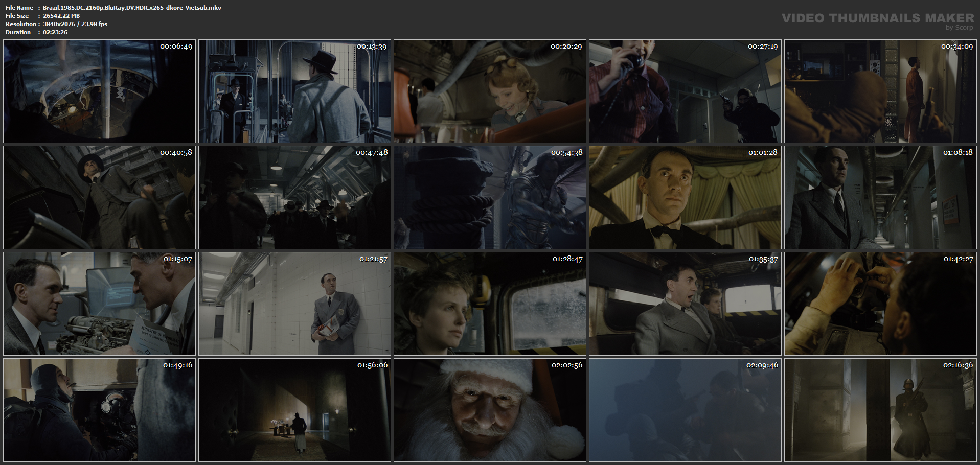Select the frame stamped 00:20:29

click(490, 91)
